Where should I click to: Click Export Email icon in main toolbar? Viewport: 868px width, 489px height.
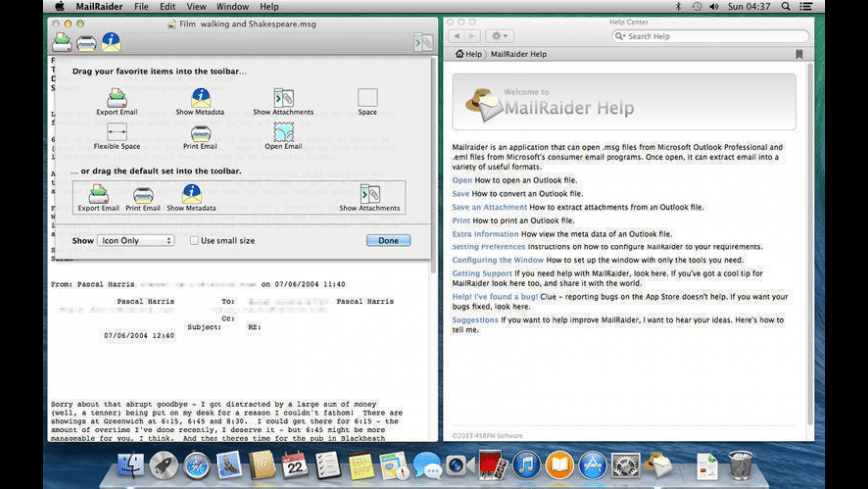[62, 42]
